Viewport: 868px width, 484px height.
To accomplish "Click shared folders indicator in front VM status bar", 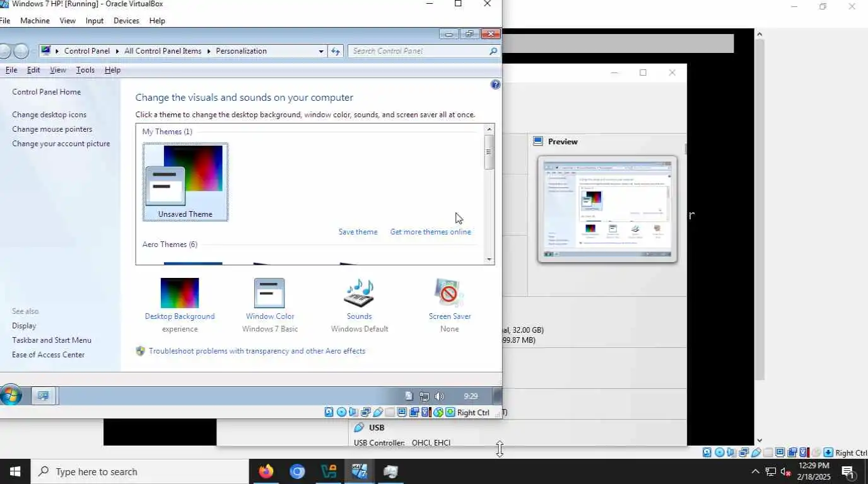I will (390, 412).
